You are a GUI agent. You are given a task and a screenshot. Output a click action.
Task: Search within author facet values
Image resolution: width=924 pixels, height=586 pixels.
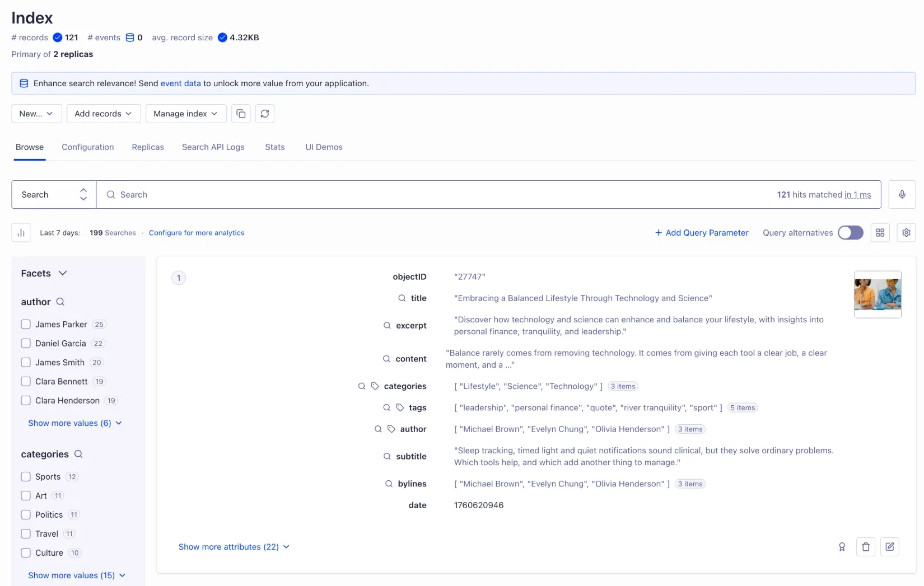60,302
